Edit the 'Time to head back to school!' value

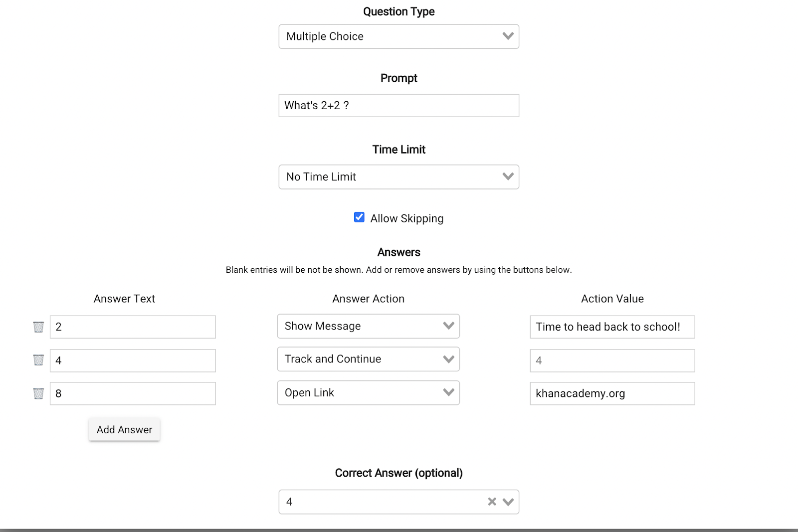coord(612,327)
